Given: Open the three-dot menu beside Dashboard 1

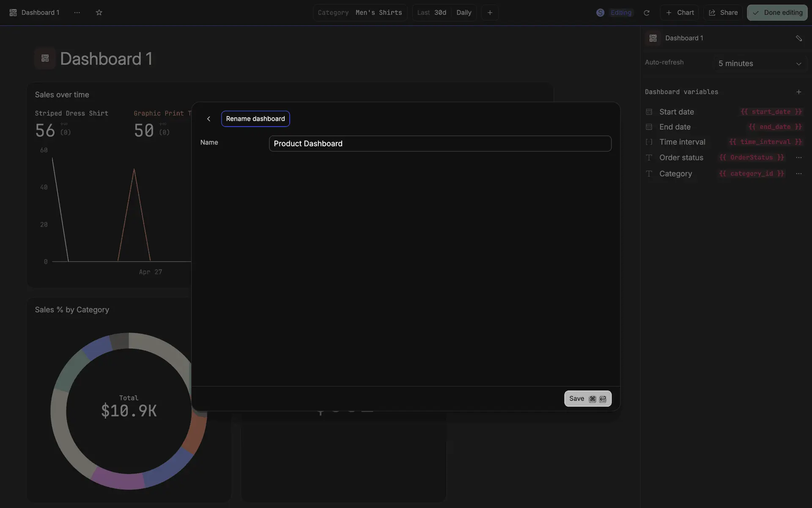Looking at the screenshot, I should point(77,13).
